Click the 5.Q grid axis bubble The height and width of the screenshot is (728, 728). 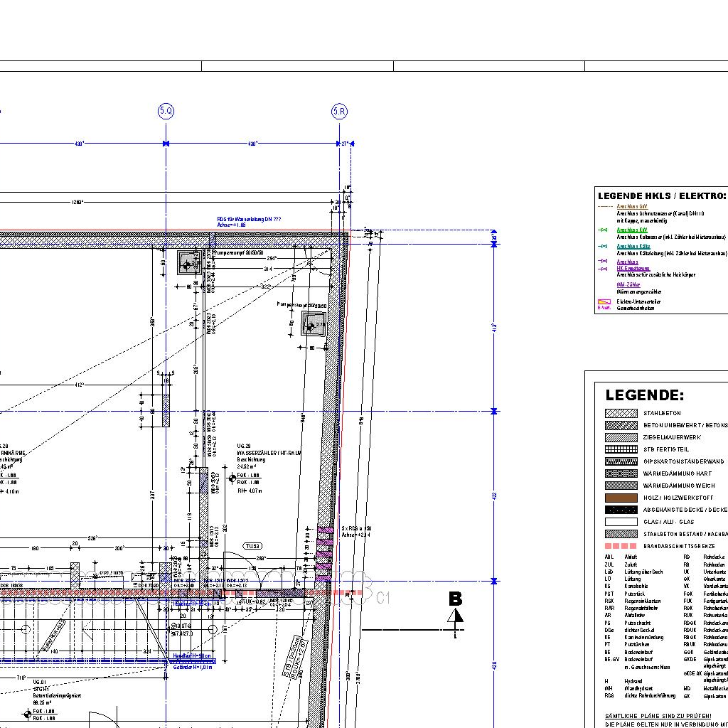(x=166, y=111)
